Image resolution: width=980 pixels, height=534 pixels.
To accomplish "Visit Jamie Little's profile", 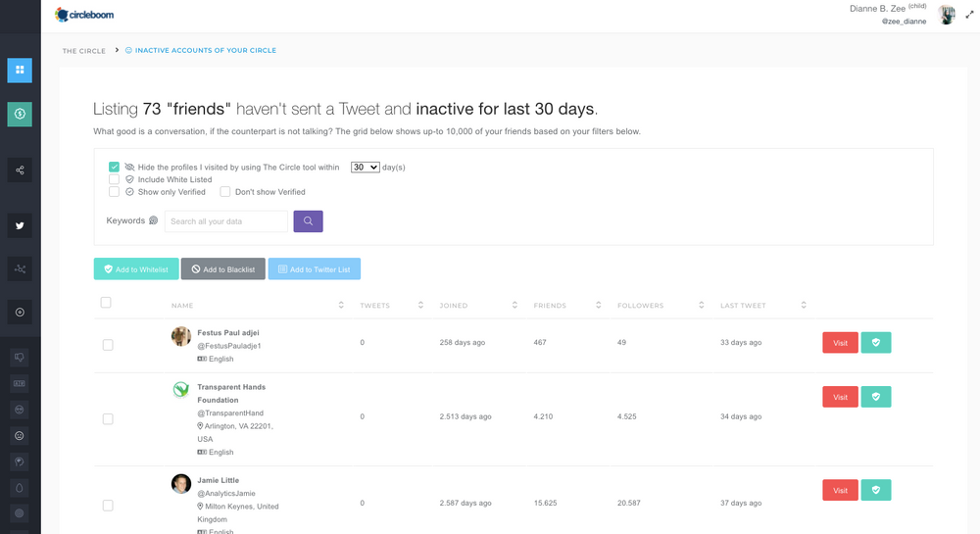I will [840, 490].
